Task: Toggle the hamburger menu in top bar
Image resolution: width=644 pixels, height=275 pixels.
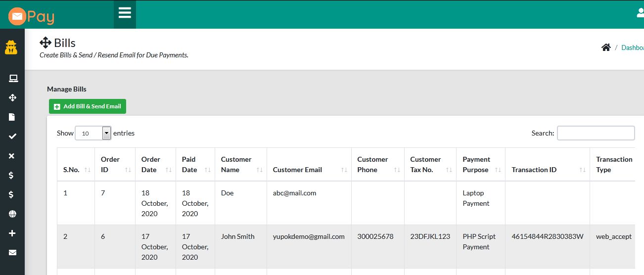Action: [125, 13]
